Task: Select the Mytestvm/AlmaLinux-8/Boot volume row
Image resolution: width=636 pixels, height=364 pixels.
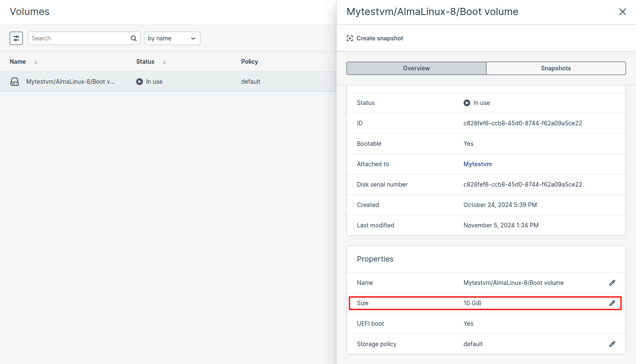Action: (x=70, y=82)
